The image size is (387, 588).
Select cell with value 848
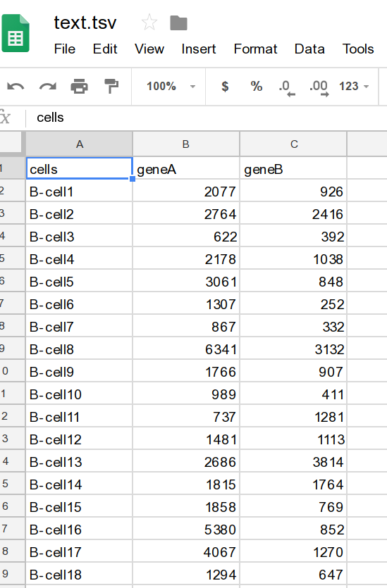[x=293, y=281]
